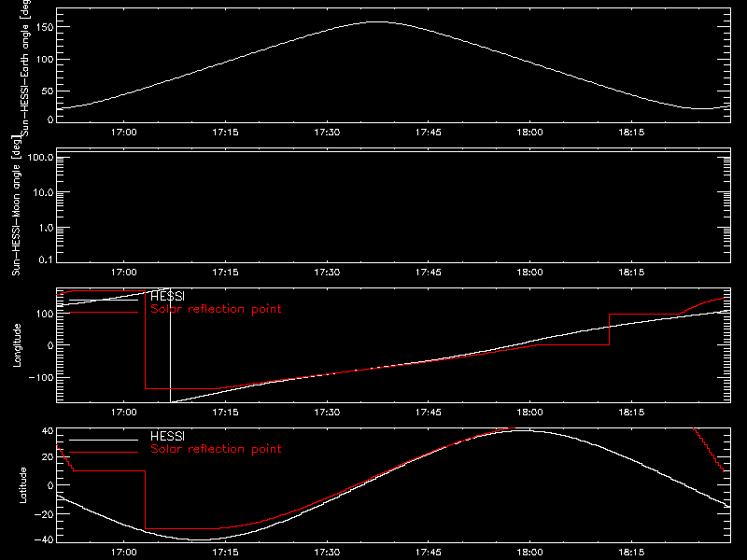Click 17:15 tick under Longitude plot
Image resolution: width=747 pixels, height=560 pixels.
tap(225, 413)
